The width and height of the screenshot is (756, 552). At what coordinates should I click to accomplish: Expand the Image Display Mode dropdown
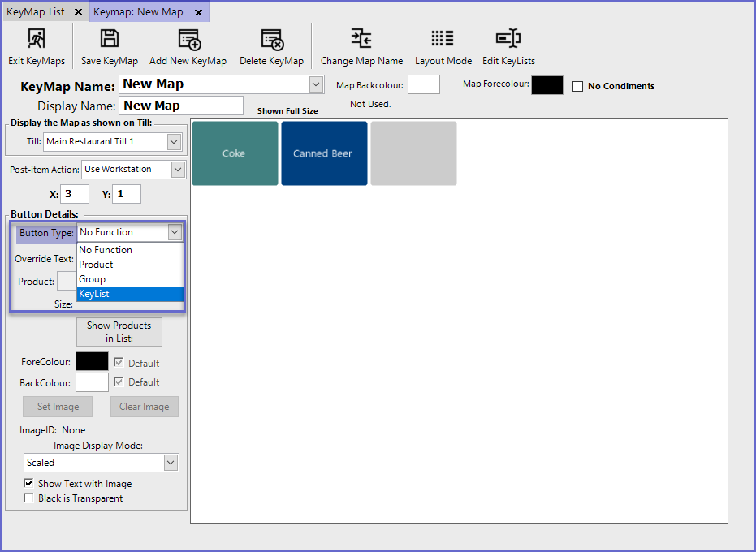click(171, 463)
